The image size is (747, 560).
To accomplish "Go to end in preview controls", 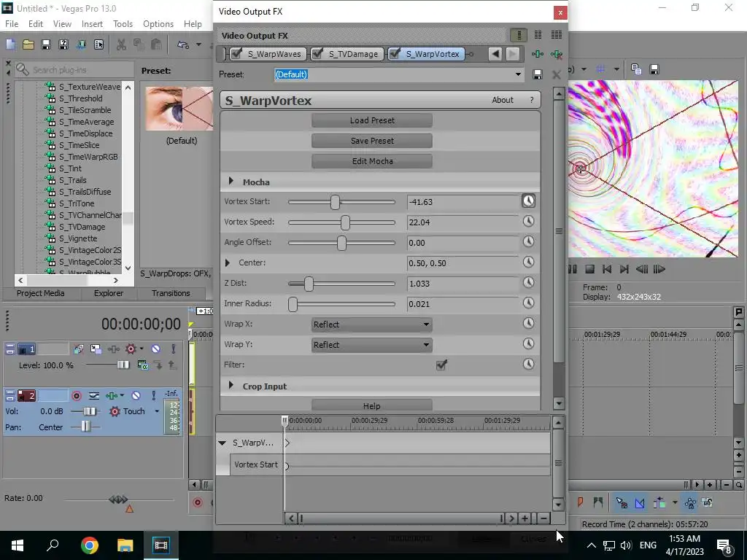I will coord(624,270).
